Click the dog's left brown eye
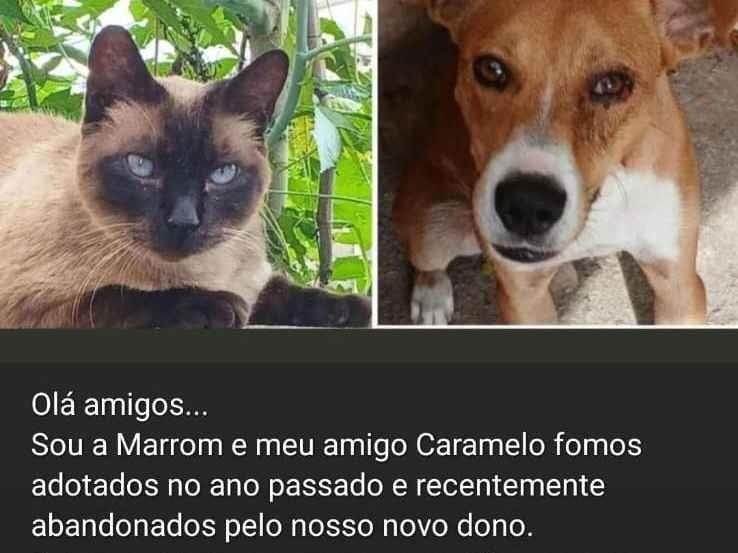The width and height of the screenshot is (738, 553). coord(491,72)
